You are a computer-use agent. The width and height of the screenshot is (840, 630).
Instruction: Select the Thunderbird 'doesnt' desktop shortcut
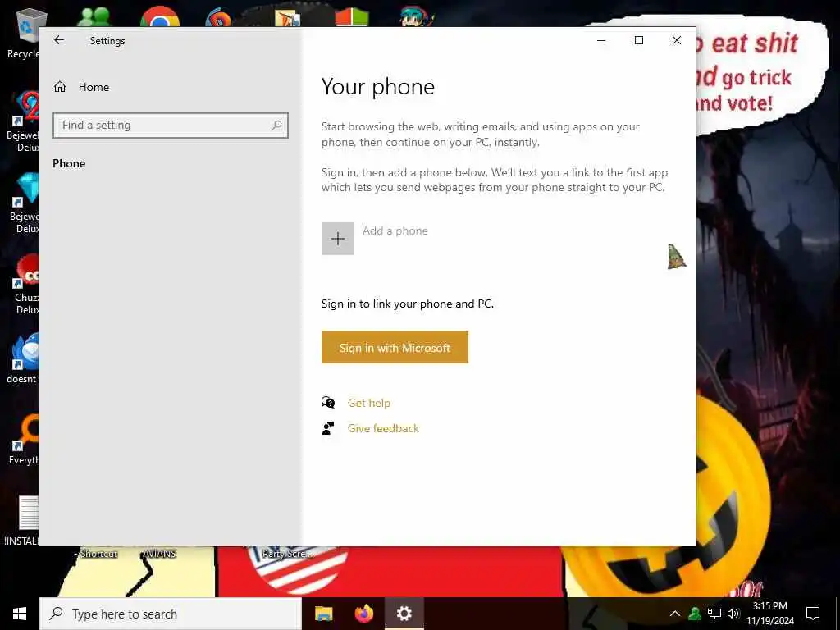[22, 358]
